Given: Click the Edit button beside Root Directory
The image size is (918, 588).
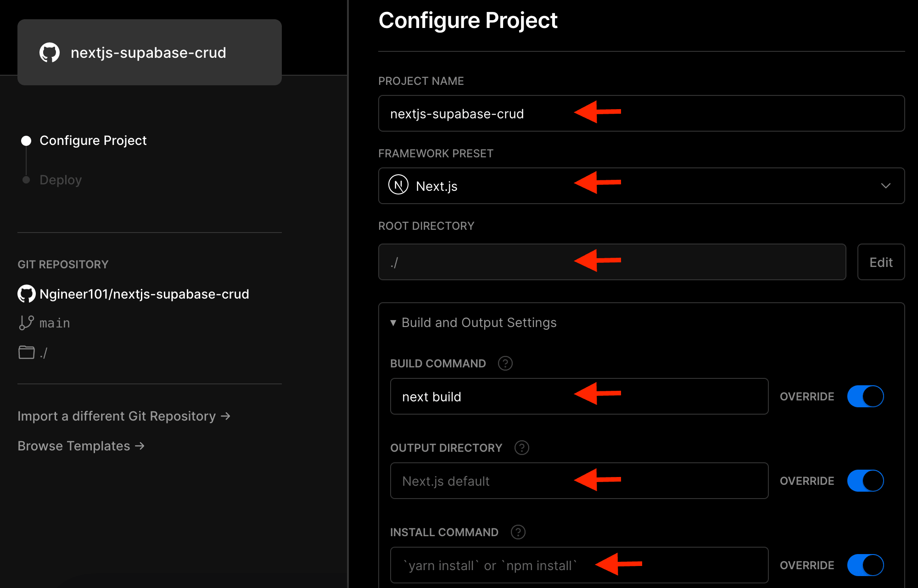Looking at the screenshot, I should (x=880, y=262).
